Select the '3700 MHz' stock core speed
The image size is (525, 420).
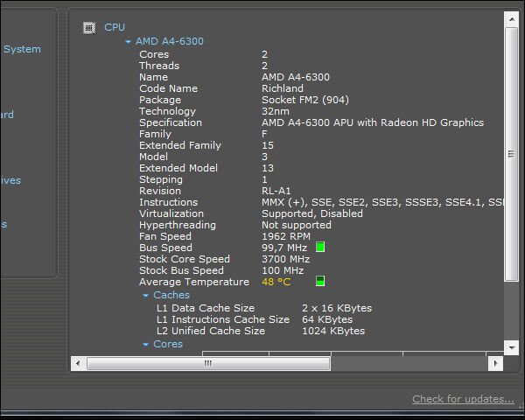click(285, 259)
